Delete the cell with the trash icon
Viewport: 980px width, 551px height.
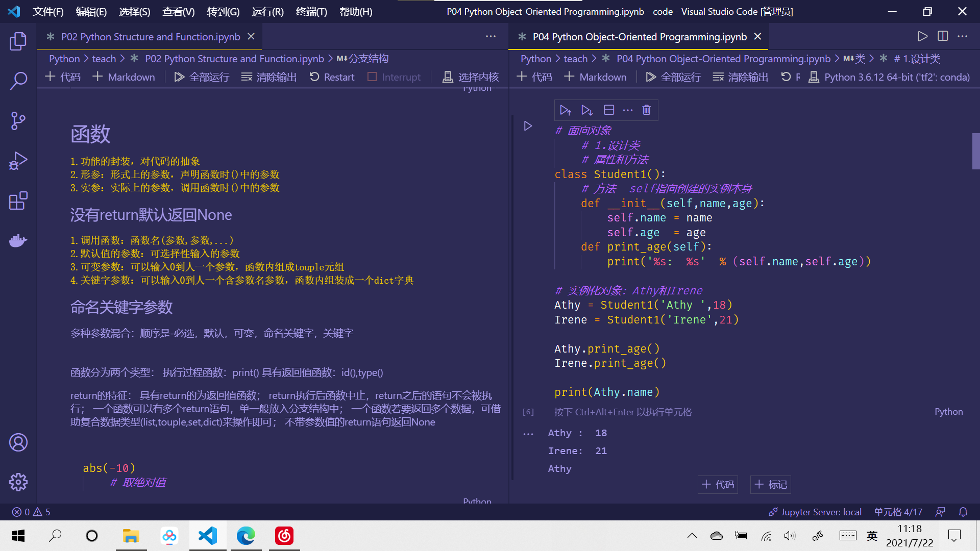click(646, 110)
